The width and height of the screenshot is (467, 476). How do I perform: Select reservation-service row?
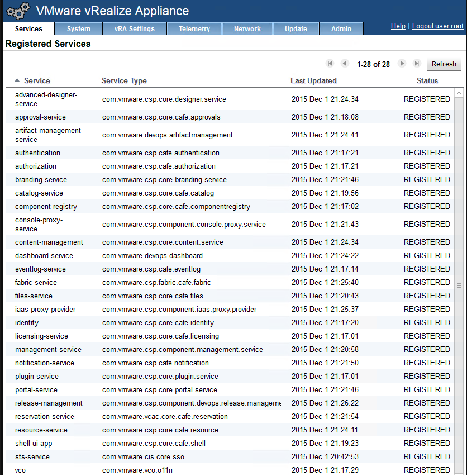click(230, 416)
